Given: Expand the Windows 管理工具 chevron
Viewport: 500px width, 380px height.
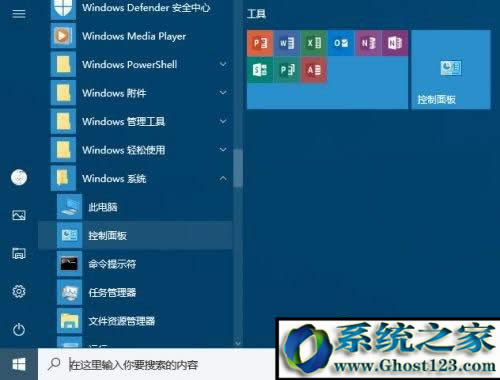Looking at the screenshot, I should tap(223, 121).
